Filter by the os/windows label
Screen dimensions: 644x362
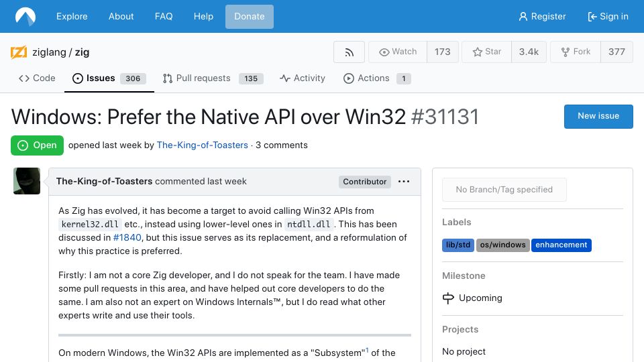click(x=502, y=245)
